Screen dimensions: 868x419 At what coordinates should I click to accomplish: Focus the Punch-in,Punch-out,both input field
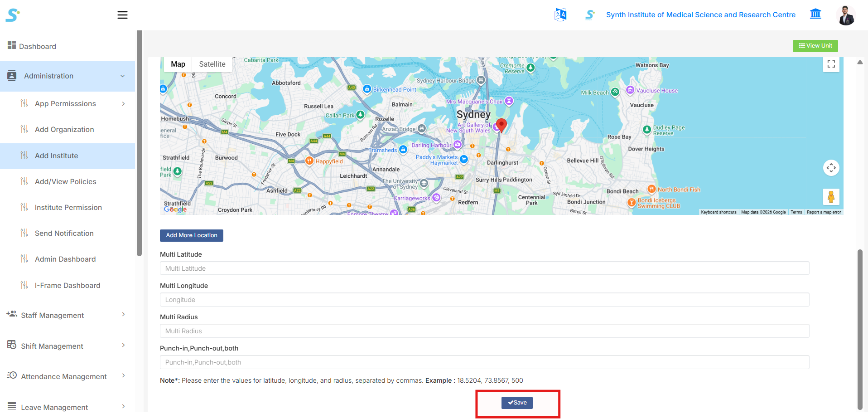(x=485, y=362)
